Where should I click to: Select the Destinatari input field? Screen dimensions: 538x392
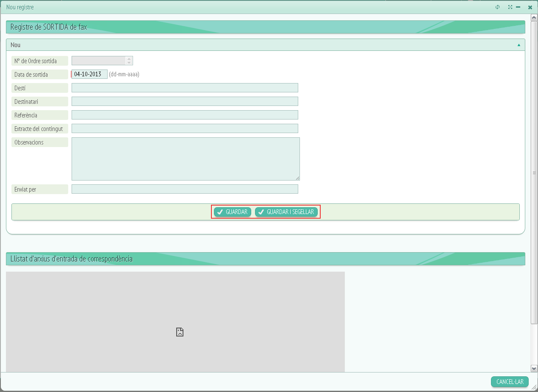click(185, 101)
